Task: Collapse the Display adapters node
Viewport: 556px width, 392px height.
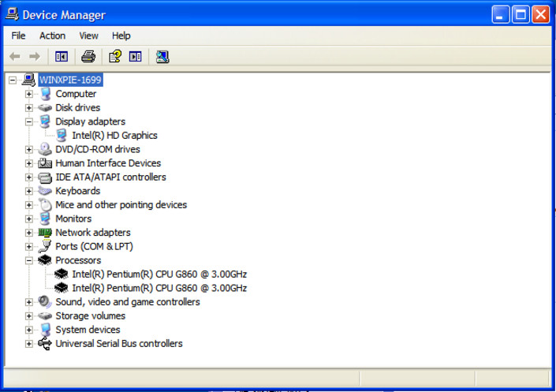Action: [x=29, y=121]
